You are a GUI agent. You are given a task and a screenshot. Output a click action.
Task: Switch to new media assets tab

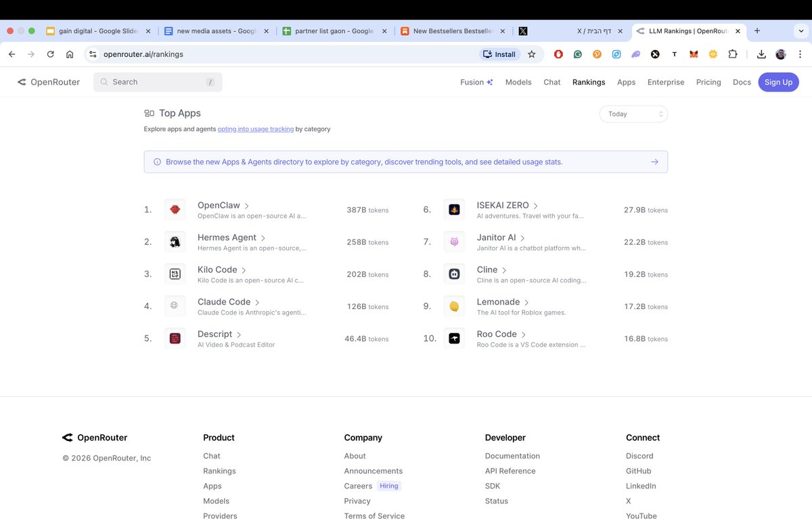point(217,31)
